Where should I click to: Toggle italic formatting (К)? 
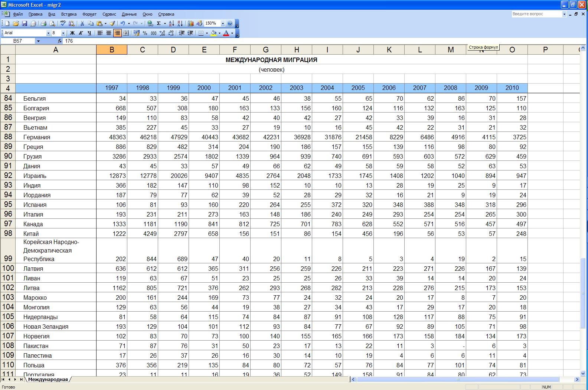[81, 33]
